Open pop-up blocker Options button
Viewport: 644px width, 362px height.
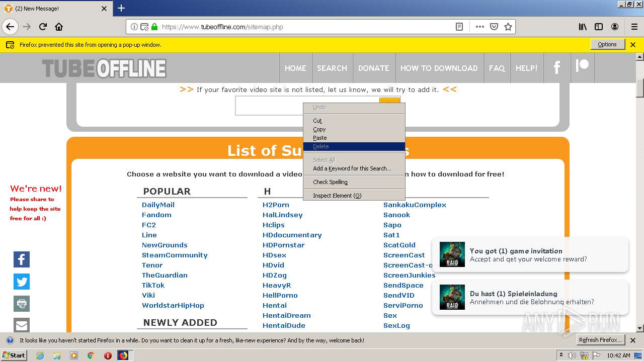607,44
